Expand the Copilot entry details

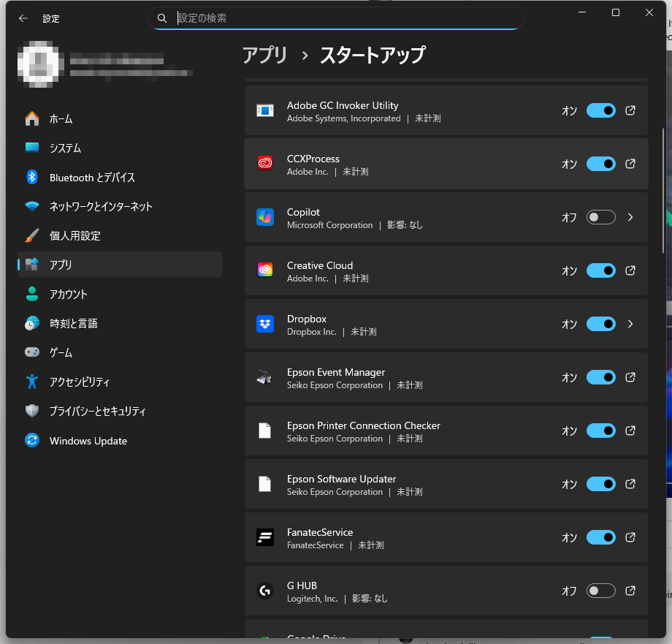coord(630,217)
